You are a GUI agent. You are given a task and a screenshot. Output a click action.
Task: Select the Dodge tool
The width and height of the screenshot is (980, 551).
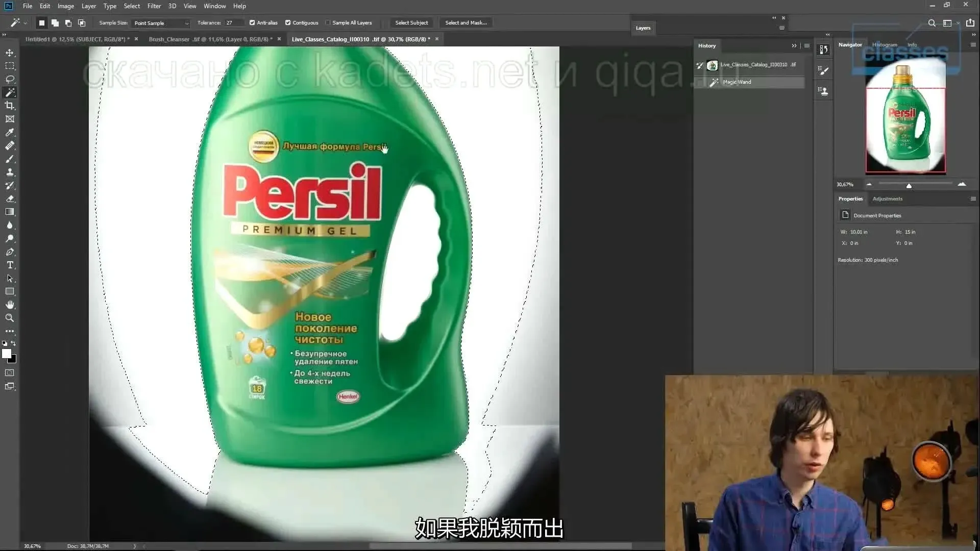pos(10,238)
